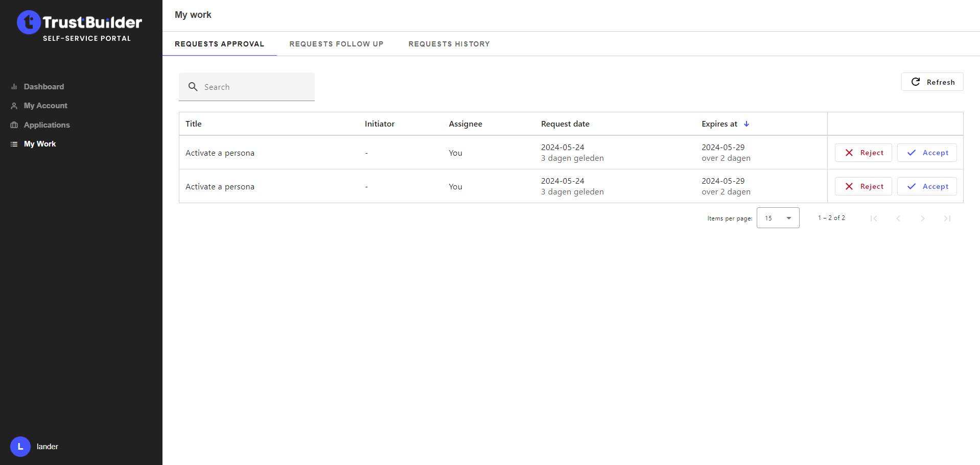Jump to last page arrow
This screenshot has height=465, width=980.
coord(947,218)
